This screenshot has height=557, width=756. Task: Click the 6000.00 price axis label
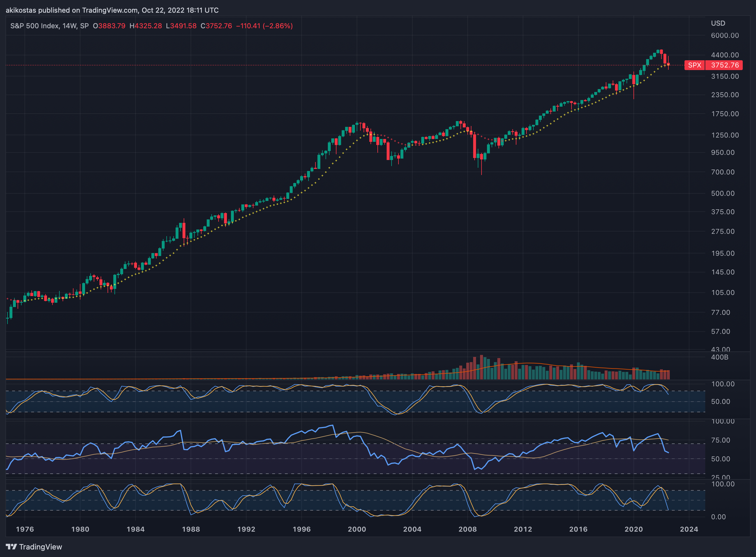(x=725, y=35)
